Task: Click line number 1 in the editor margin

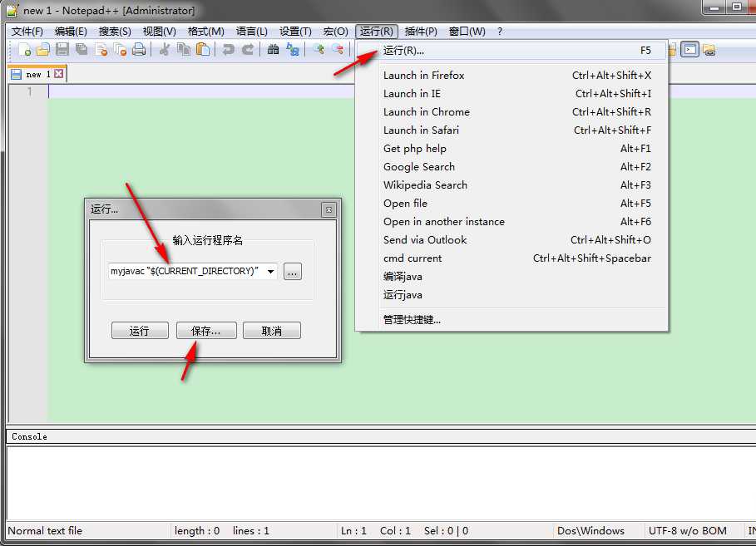Action: 30,91
